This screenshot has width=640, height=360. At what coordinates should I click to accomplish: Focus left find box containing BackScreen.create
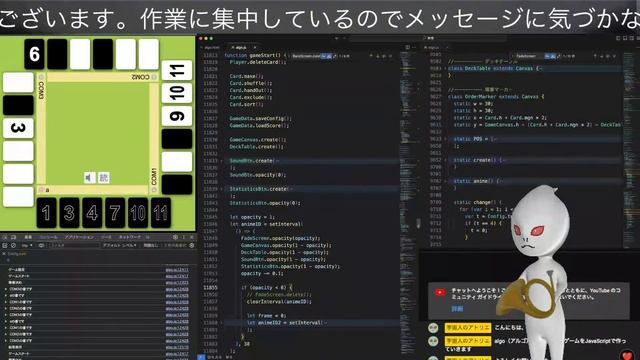[305, 56]
